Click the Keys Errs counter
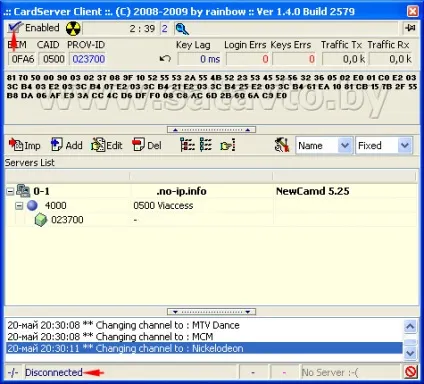 pyautogui.click(x=294, y=59)
